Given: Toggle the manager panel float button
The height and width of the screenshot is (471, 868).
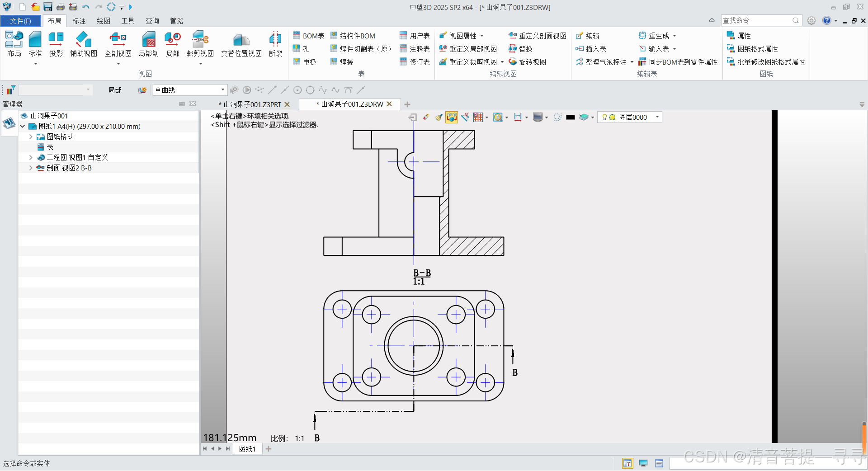Looking at the screenshot, I should tap(182, 104).
